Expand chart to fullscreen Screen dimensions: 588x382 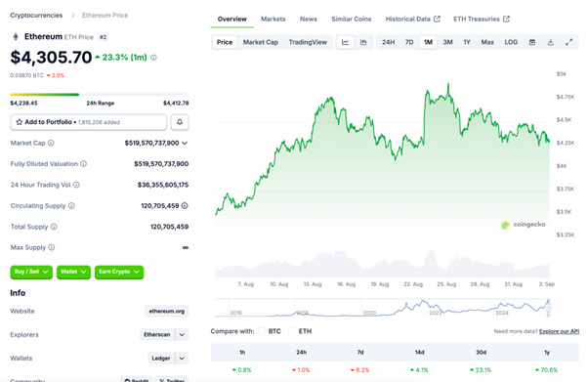click(568, 42)
